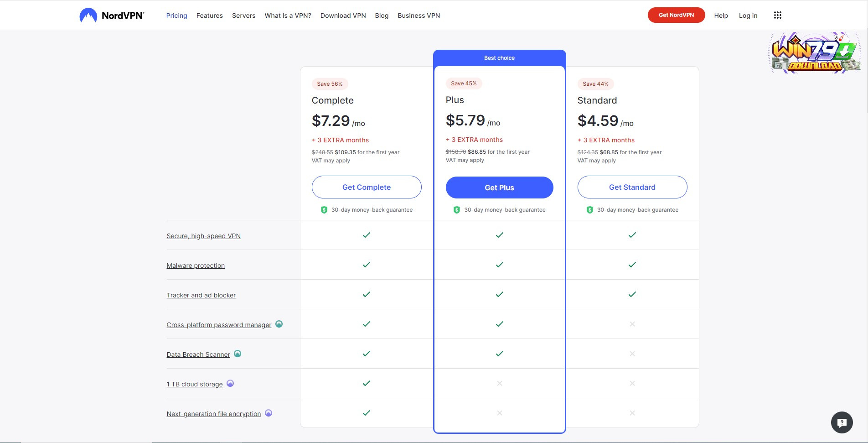The width and height of the screenshot is (868, 443).
Task: Open Cross-platform password manager link
Action: (x=219, y=325)
